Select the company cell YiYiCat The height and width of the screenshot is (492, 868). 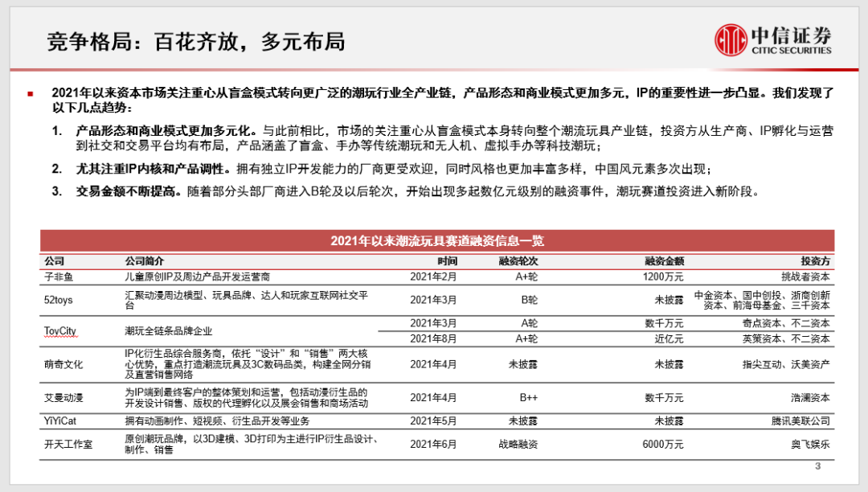coord(60,421)
